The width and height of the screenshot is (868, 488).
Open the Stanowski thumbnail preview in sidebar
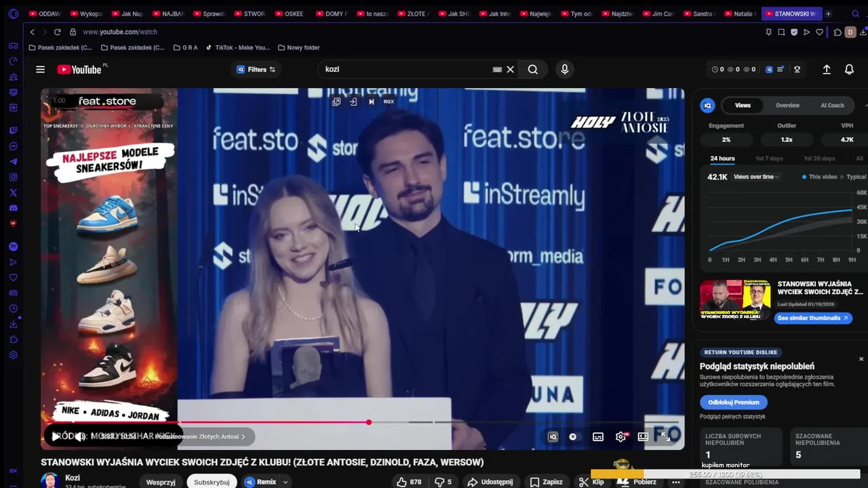click(x=735, y=300)
